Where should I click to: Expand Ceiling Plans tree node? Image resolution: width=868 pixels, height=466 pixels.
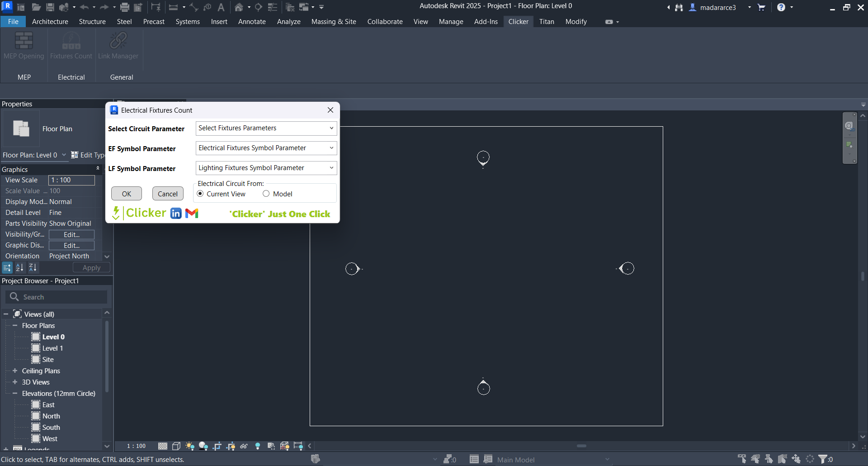15,371
